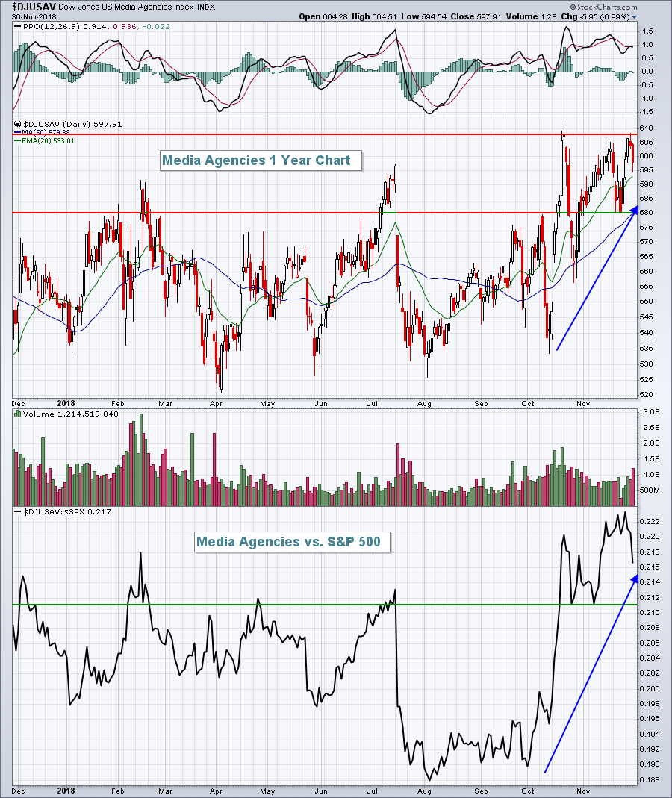Click the Close 597.91 value
Image resolution: width=672 pixels, height=798 pixels.
coord(476,16)
